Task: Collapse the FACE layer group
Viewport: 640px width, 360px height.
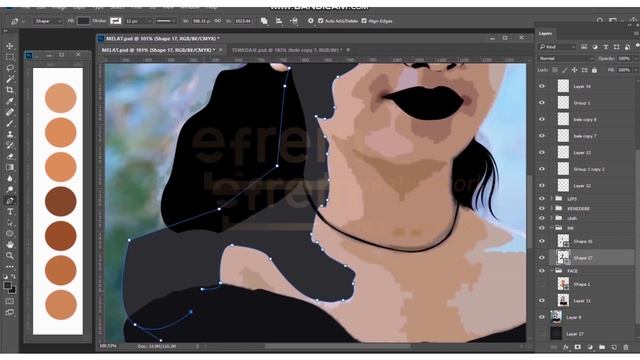Action: [552, 271]
